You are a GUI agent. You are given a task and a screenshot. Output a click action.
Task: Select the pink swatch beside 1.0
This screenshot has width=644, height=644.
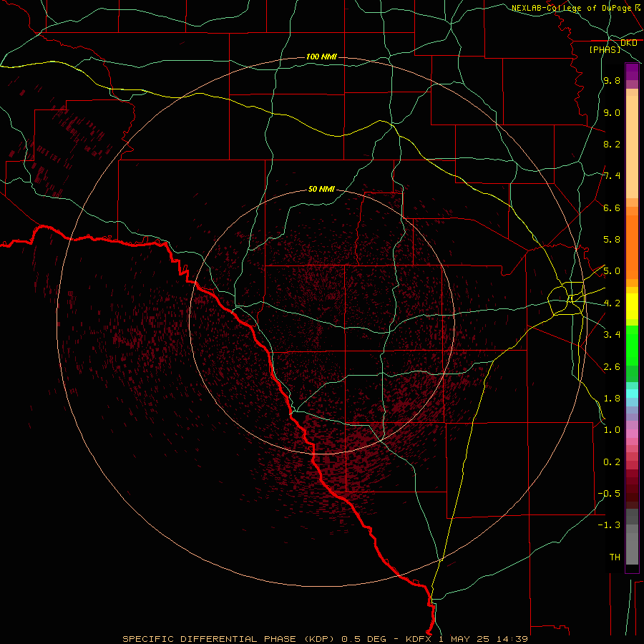pos(632,434)
